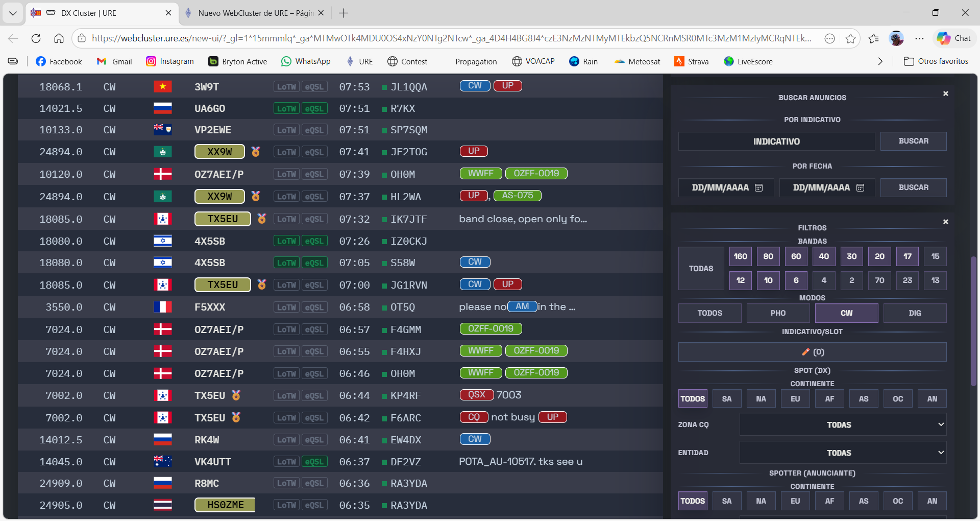Open the Copilot Chat button
The height and width of the screenshot is (521, 980).
(953, 38)
